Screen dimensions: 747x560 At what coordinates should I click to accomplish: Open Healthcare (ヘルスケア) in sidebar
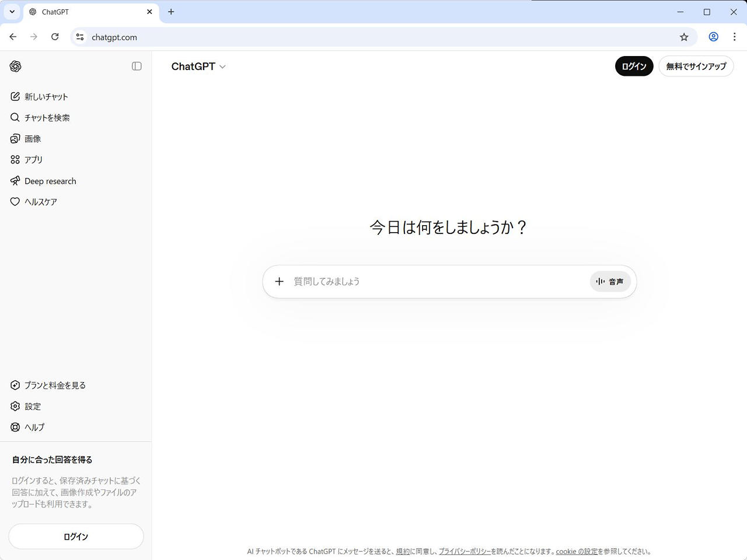[40, 202]
